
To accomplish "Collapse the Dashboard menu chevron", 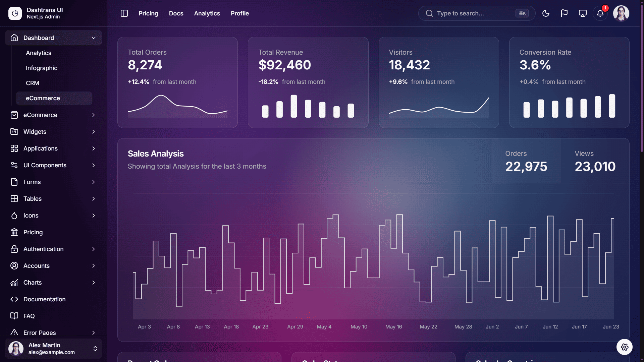I will coord(94,38).
